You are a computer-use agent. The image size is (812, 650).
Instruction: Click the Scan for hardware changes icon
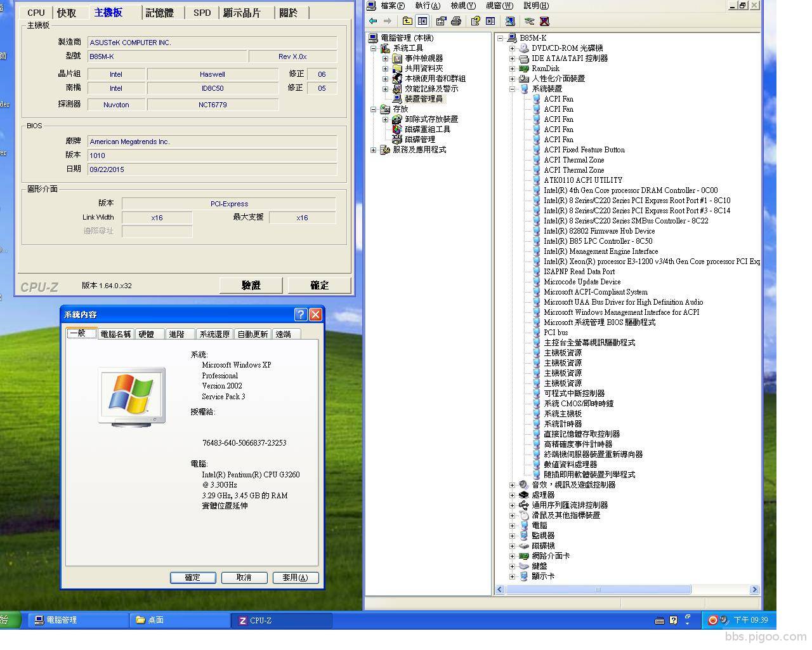[x=509, y=21]
